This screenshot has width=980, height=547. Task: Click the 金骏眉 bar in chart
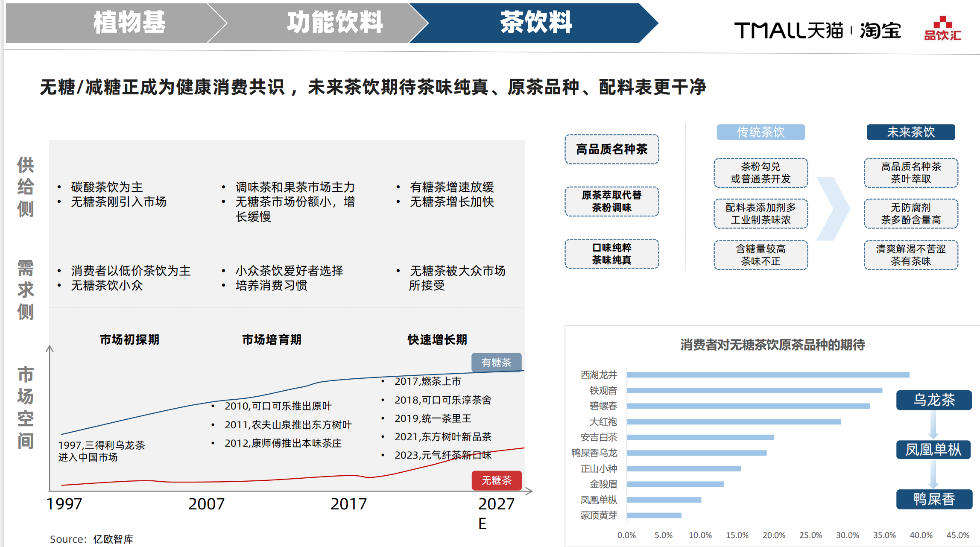click(676, 484)
